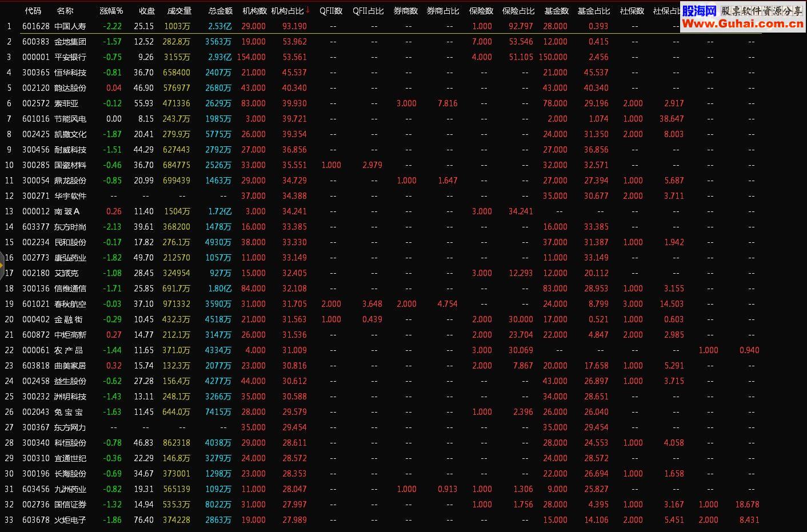The height and width of the screenshot is (532, 807).
Task: Select the 平安银行 stock name
Action: click(70, 57)
